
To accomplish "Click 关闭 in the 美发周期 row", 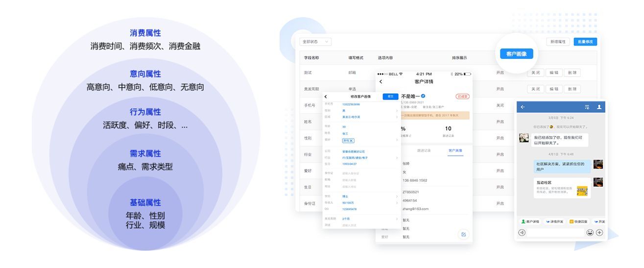I will pyautogui.click(x=536, y=89).
